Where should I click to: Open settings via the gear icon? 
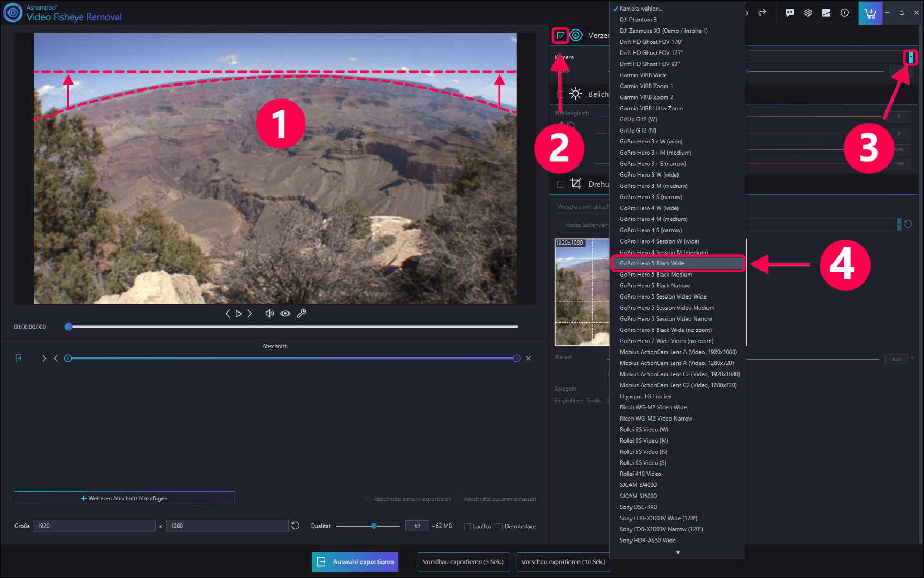(x=808, y=12)
